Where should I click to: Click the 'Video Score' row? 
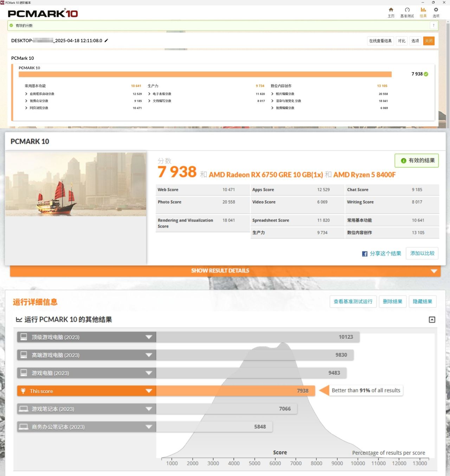(x=297, y=205)
